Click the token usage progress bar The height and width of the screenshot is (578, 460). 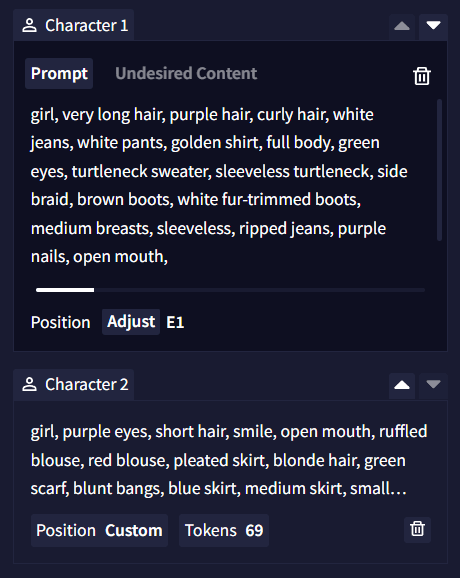click(x=230, y=290)
